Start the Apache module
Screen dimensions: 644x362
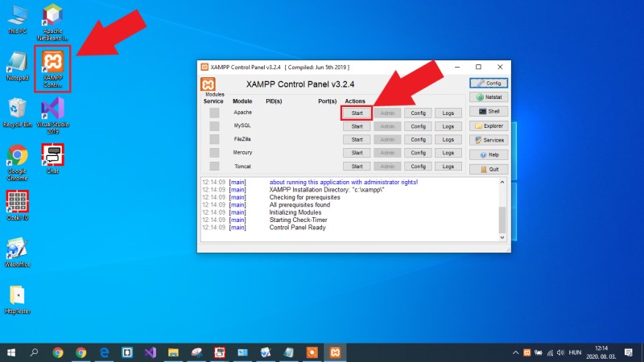pos(357,113)
